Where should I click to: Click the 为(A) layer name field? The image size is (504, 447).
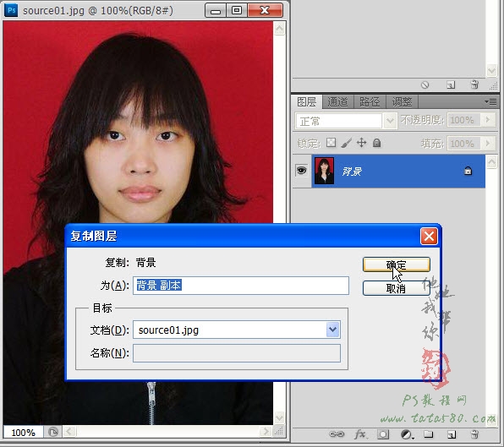tap(241, 286)
